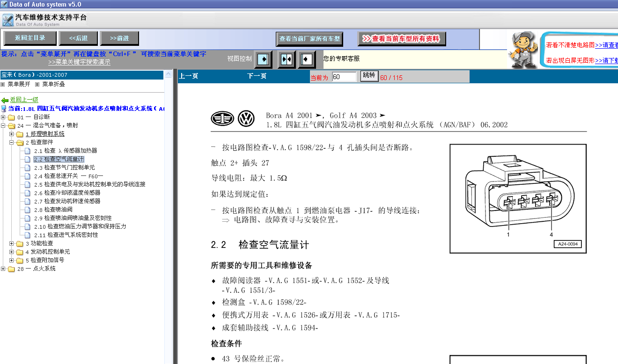
Task: Click the view control collapse-left icon
Action: (307, 59)
